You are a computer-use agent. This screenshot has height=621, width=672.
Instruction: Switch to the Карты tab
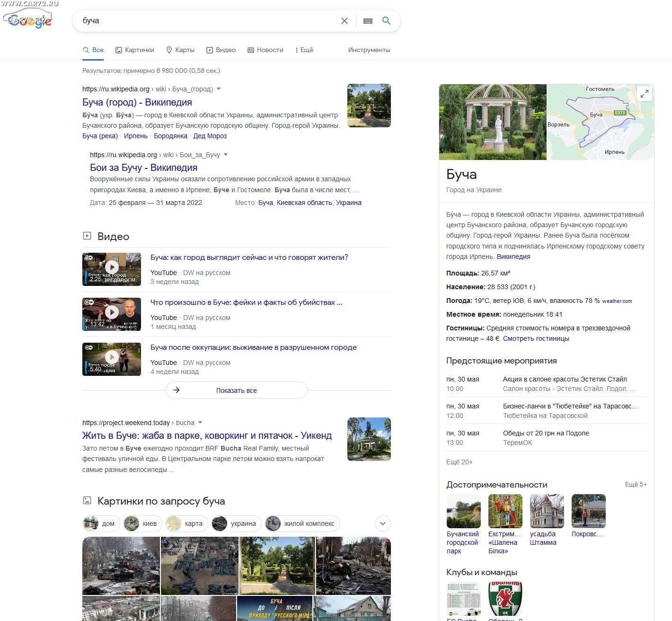pyautogui.click(x=180, y=50)
